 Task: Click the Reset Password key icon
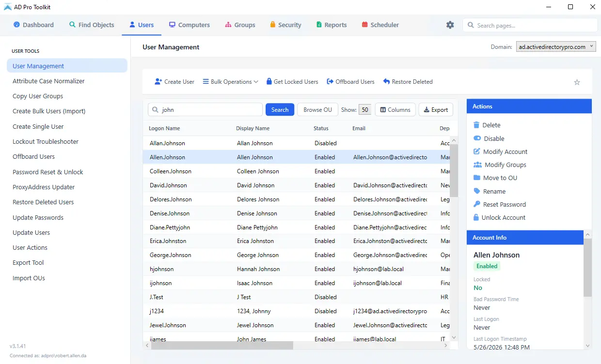(x=477, y=204)
